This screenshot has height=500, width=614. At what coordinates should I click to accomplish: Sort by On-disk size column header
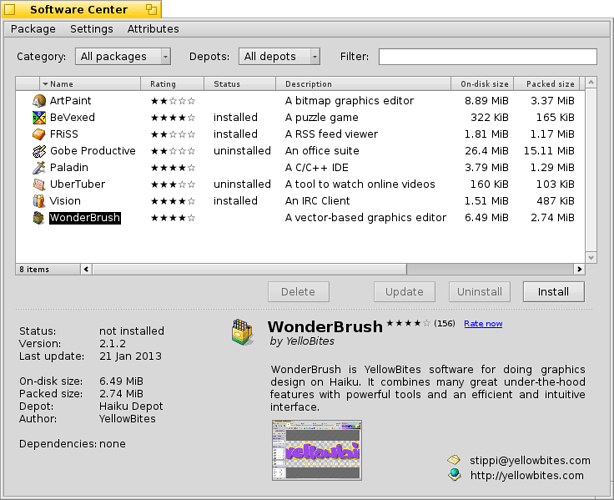(x=482, y=84)
